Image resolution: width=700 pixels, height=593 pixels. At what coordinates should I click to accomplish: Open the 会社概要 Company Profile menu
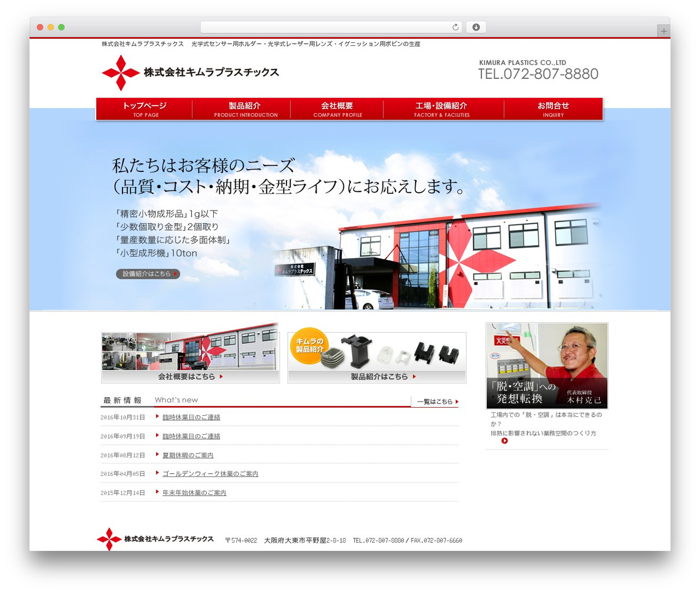click(x=337, y=109)
